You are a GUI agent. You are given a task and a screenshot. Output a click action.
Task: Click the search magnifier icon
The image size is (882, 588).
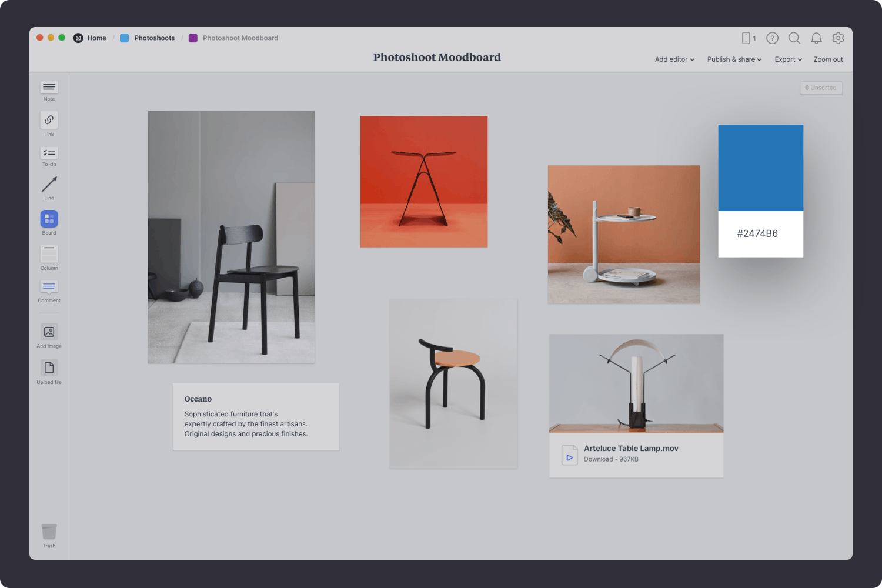(x=794, y=38)
